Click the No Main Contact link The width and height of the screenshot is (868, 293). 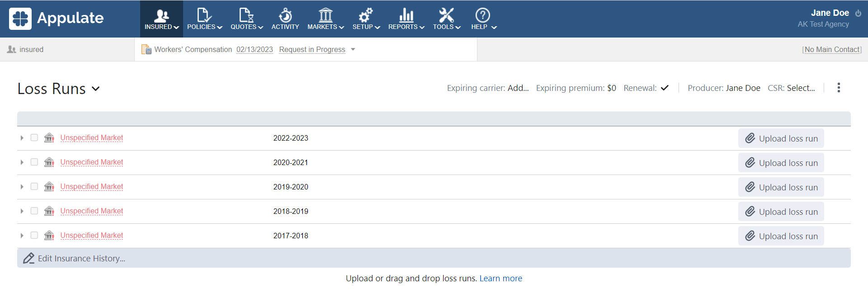(x=832, y=49)
